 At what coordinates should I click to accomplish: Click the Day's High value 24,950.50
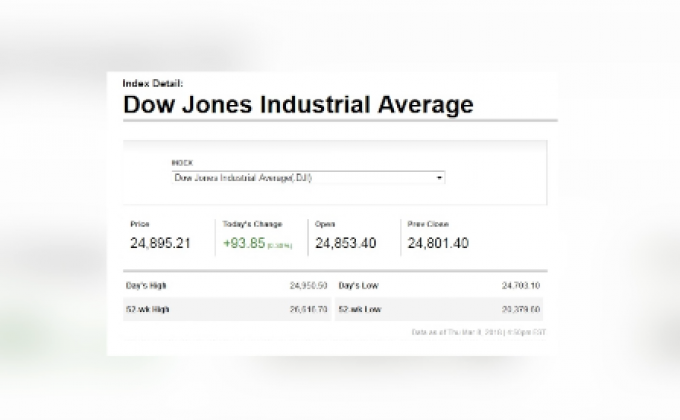(x=308, y=285)
